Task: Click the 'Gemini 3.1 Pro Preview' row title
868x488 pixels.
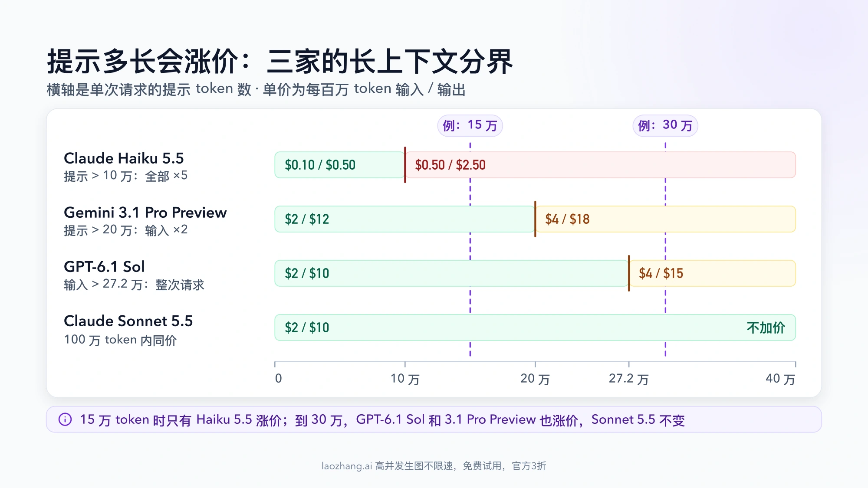Action: click(x=145, y=213)
